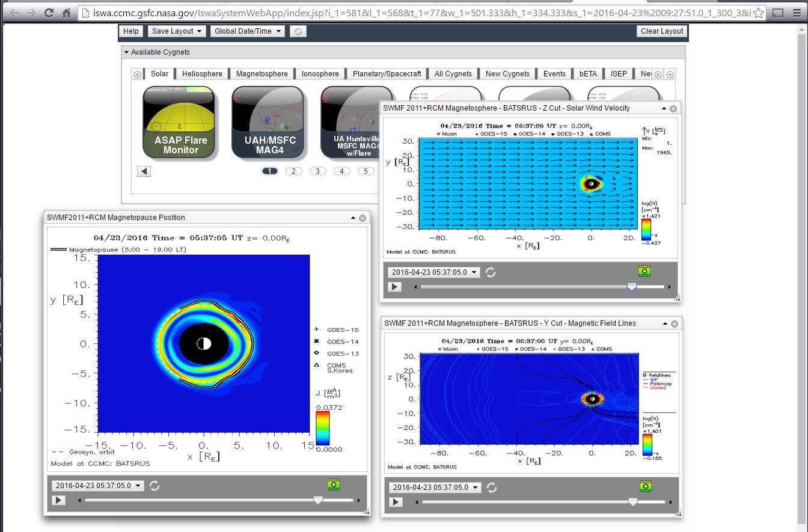Step Z Cut timeline forward one frame
The width and height of the screenshot is (808, 532).
[670, 287]
